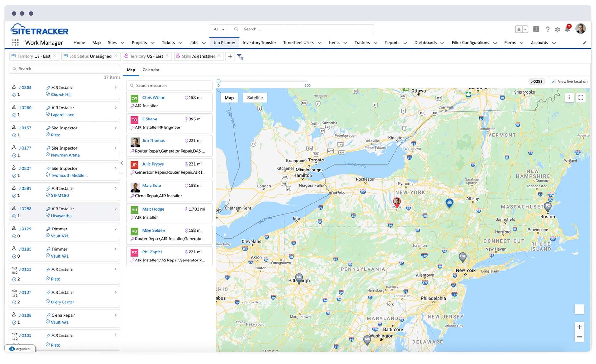The image size is (596, 364).
Task: Open Julia Prybys resource link
Action: click(x=153, y=164)
